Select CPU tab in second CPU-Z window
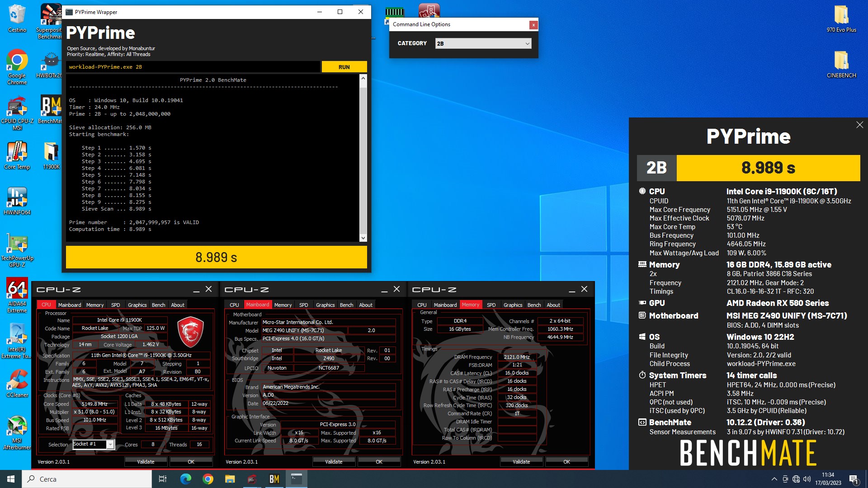 [x=234, y=305]
